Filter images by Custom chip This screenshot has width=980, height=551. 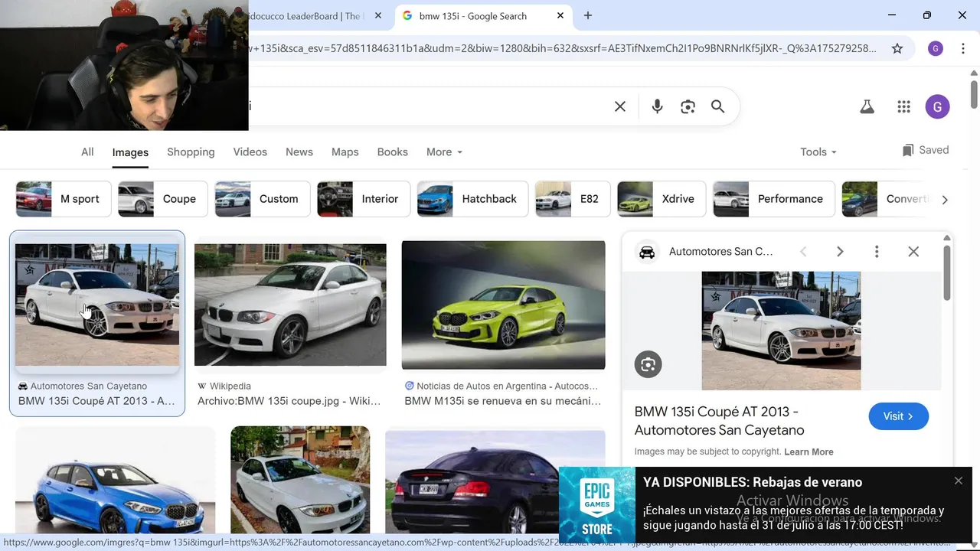(x=263, y=199)
